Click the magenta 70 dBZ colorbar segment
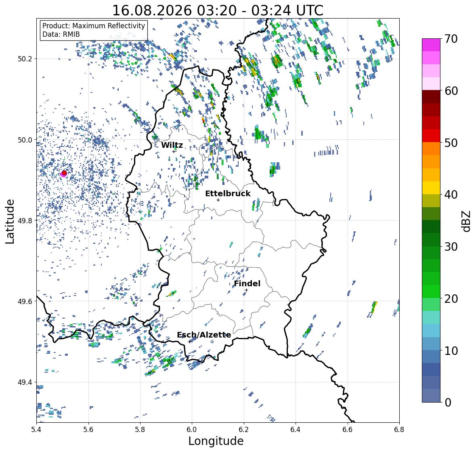This screenshot has height=451, width=476. [x=431, y=45]
